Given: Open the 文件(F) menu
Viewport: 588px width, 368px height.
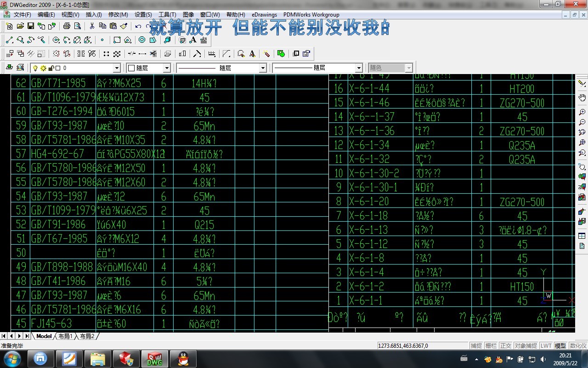Looking at the screenshot, I should pos(22,15).
